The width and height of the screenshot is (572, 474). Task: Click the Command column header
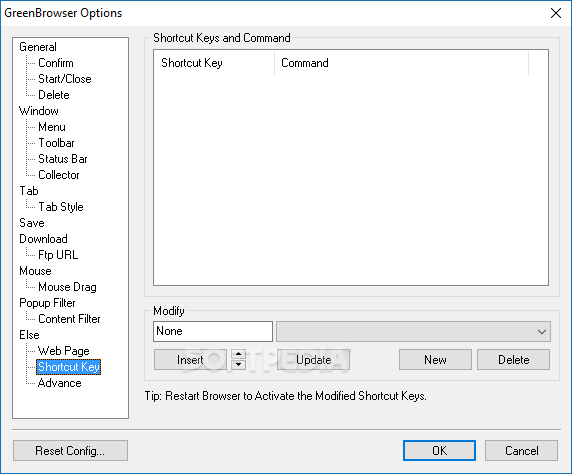(x=401, y=63)
